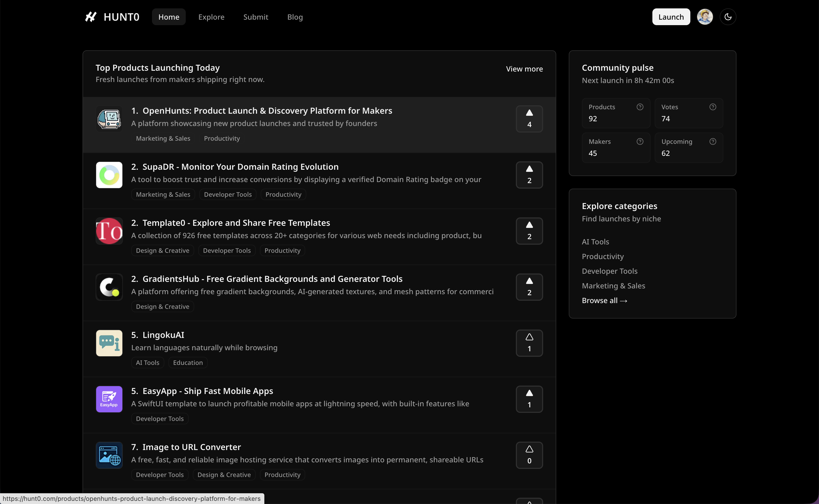Screen dimensions: 819x504
Task: Click Developer Tools tag under EasyApp
Action: (160, 418)
